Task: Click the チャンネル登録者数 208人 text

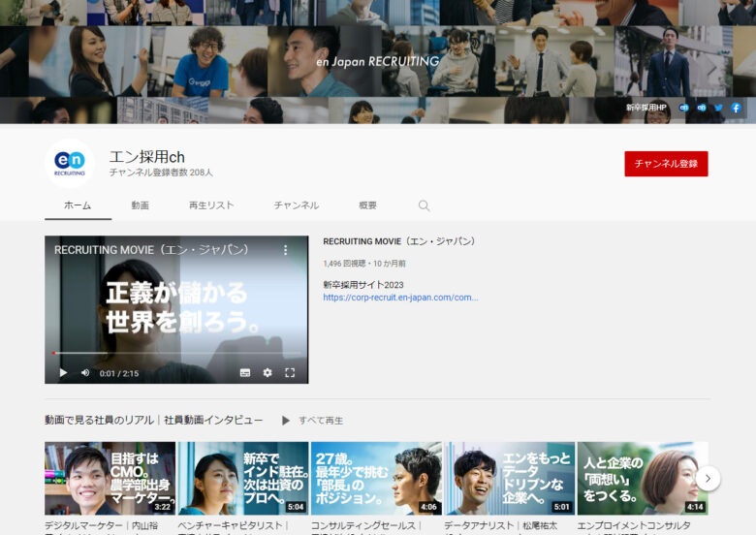Action: [x=161, y=173]
